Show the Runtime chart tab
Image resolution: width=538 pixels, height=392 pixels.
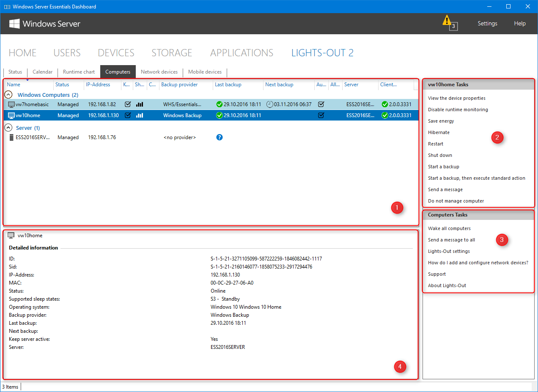click(79, 72)
